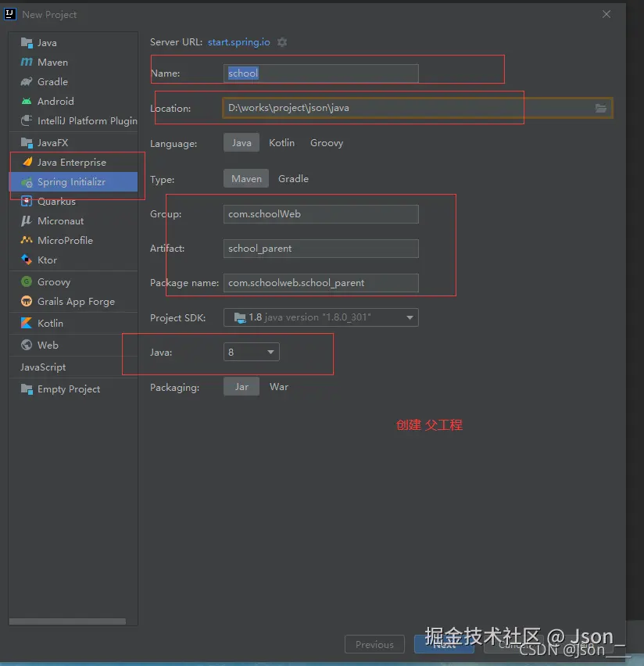Viewport: 644px width, 666px height.
Task: Select Ktor in the project list
Action: click(73, 260)
